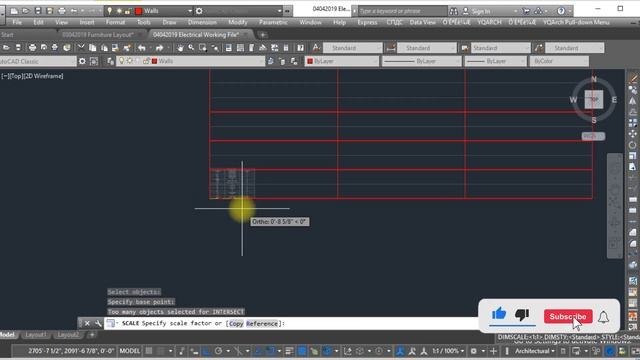Screen dimensions: 640x360
Task: Open the Format menu
Action: [116, 22]
